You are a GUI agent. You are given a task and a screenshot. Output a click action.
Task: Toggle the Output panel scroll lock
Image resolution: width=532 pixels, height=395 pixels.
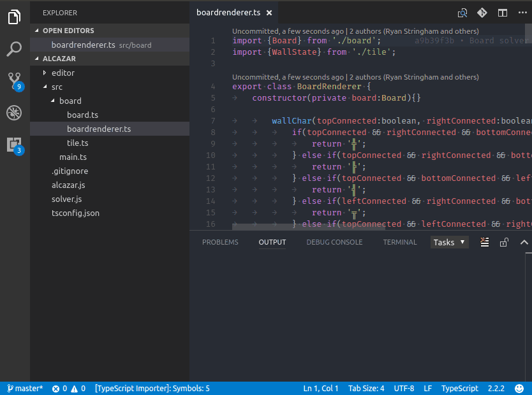pos(504,242)
